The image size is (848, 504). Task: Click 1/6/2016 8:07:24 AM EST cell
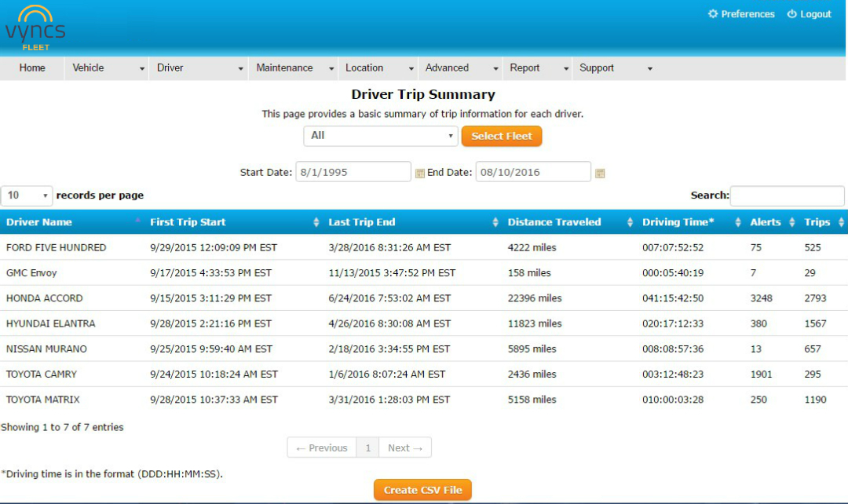pyautogui.click(x=386, y=374)
